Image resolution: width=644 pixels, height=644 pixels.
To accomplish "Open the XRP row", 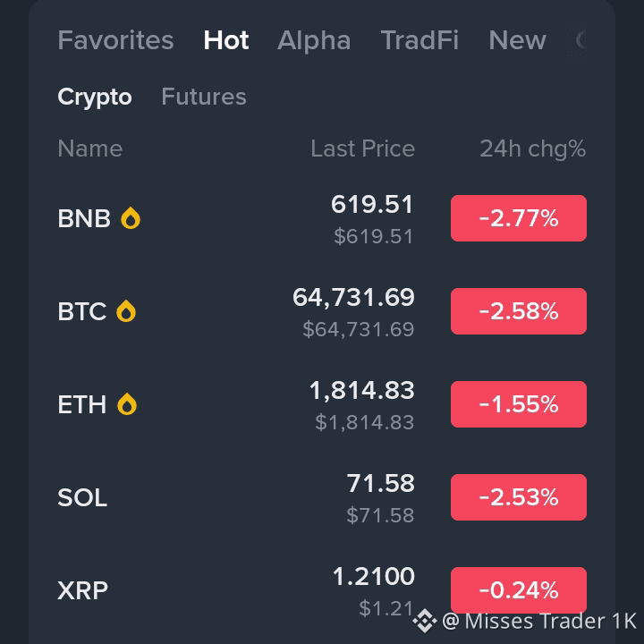I will click(322, 590).
